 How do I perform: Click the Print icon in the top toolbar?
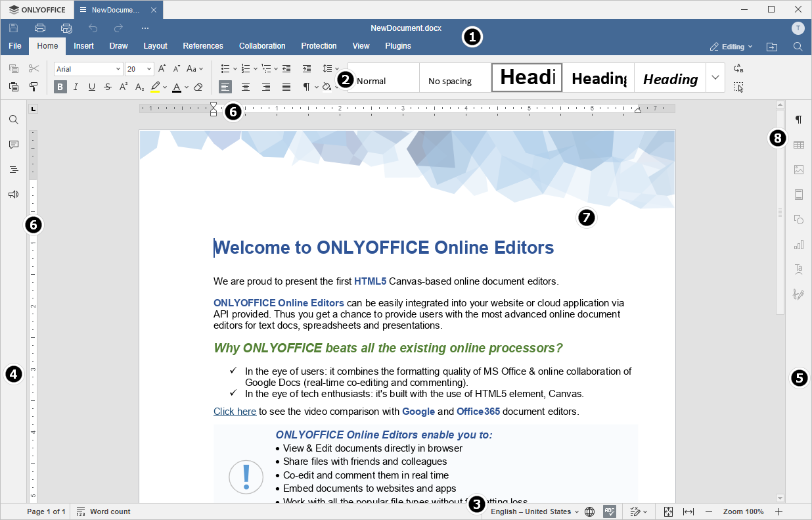tap(40, 28)
